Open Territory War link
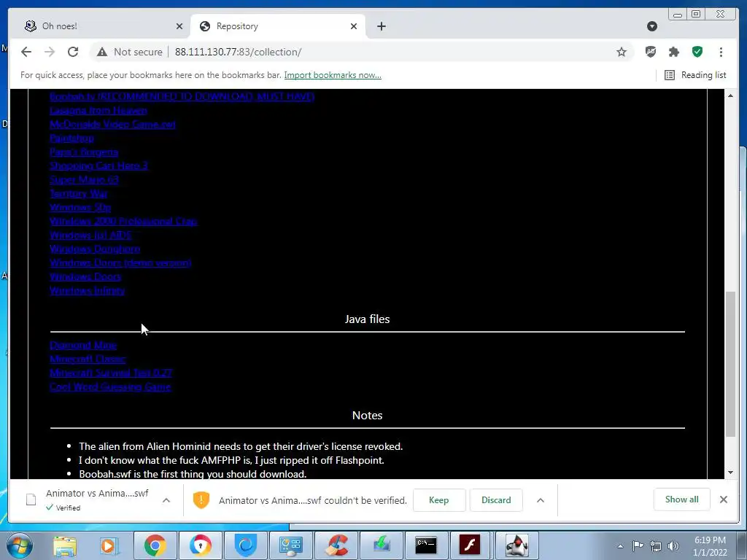The width and height of the screenshot is (747, 560). (79, 193)
